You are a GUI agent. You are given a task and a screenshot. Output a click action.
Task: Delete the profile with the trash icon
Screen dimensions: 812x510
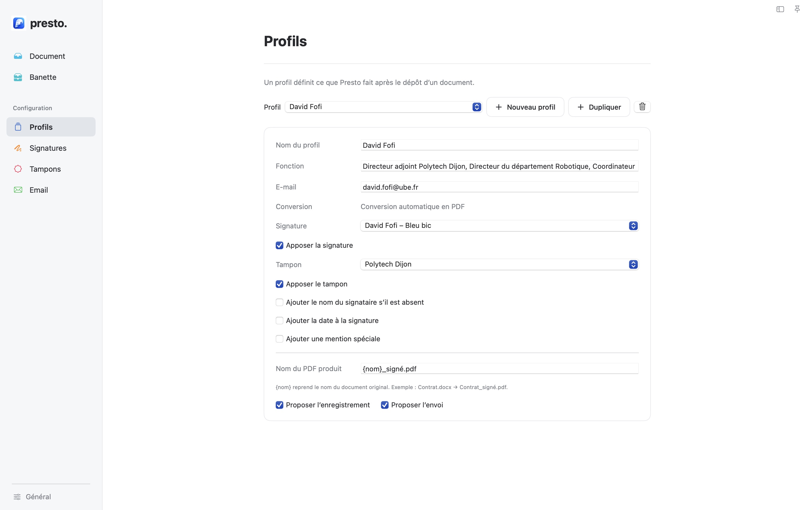(642, 107)
